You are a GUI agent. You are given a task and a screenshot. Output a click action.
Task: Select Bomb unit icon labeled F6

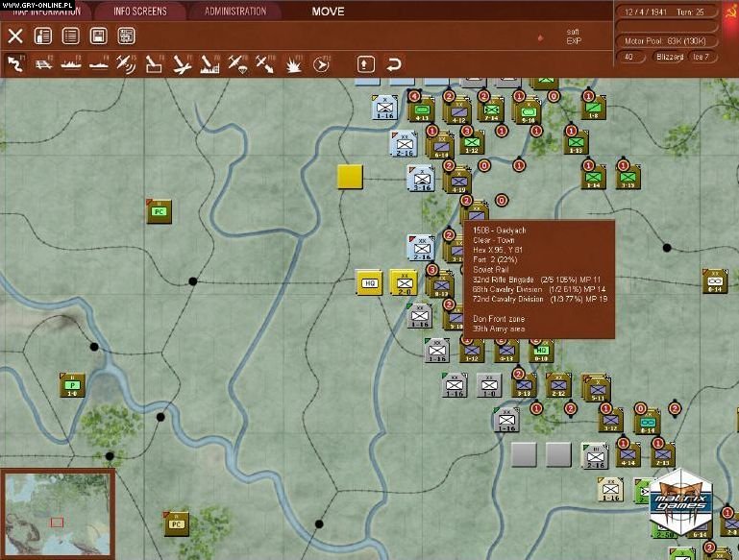(154, 63)
